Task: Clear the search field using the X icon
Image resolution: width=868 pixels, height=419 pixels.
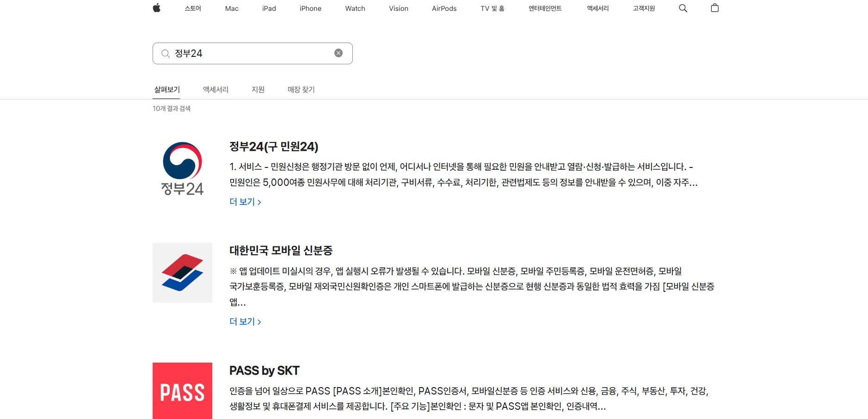Action: pos(339,53)
